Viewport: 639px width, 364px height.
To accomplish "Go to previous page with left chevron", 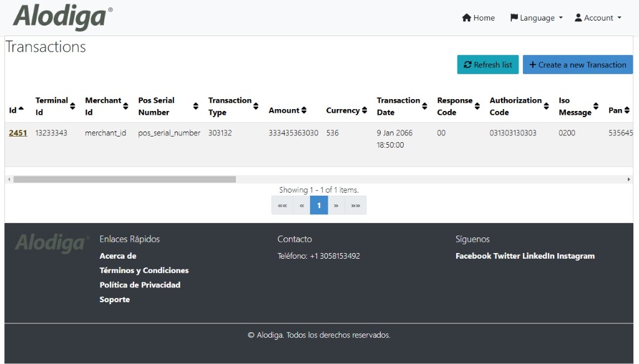I will coord(301,205).
